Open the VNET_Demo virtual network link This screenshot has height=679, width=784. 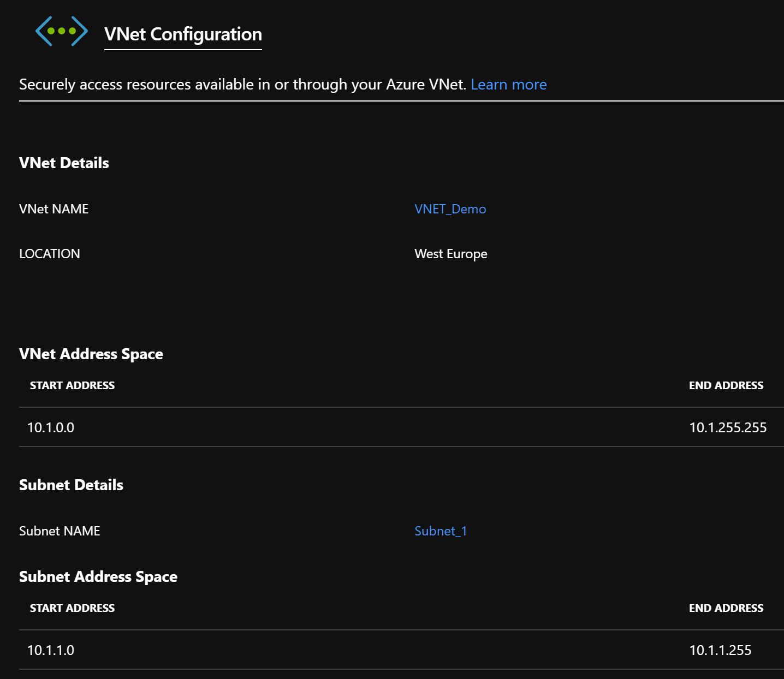click(x=450, y=209)
